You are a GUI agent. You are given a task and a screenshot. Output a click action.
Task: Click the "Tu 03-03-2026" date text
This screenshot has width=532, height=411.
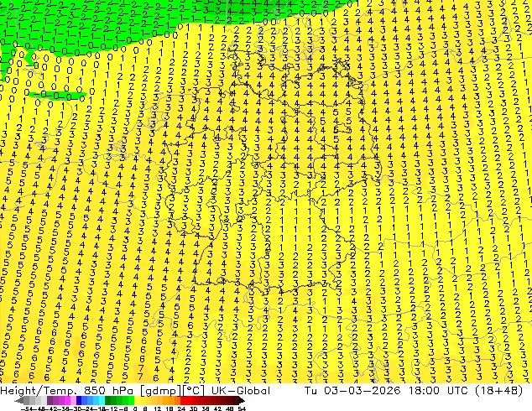(x=353, y=391)
